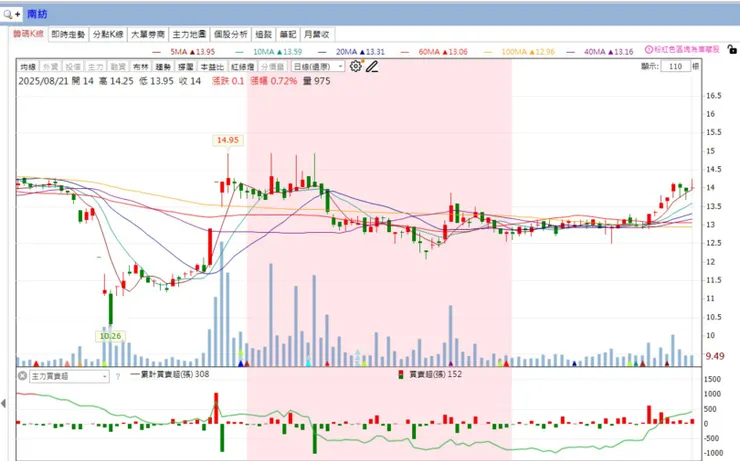Click the 14.95 high price label
Image resolution: width=740 pixels, height=461 pixels.
(x=228, y=140)
